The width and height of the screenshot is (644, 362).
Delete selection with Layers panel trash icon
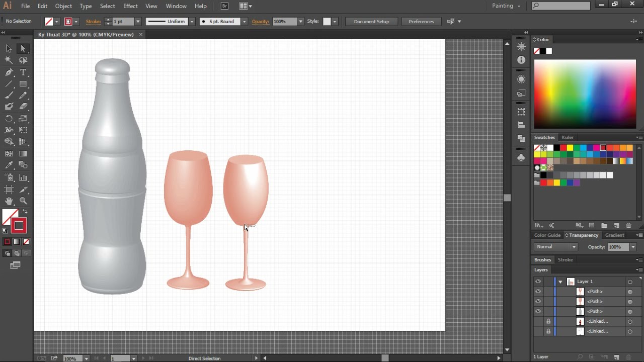tap(628, 357)
